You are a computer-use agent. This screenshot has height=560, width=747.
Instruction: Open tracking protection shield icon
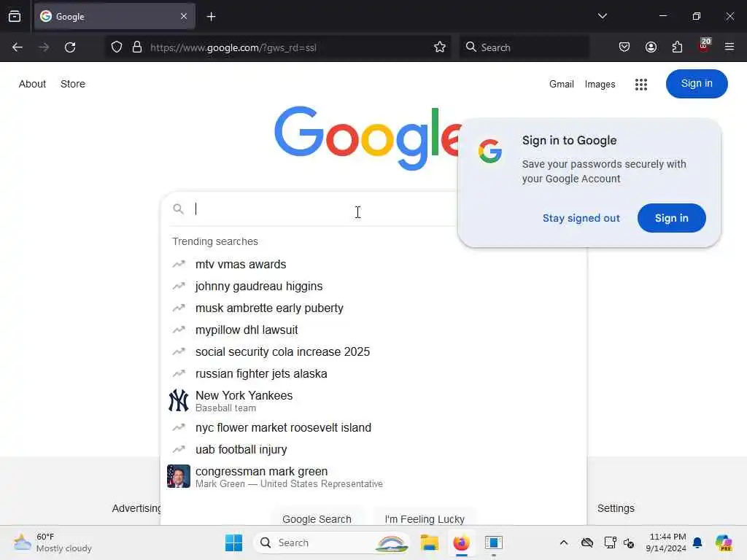pos(117,47)
